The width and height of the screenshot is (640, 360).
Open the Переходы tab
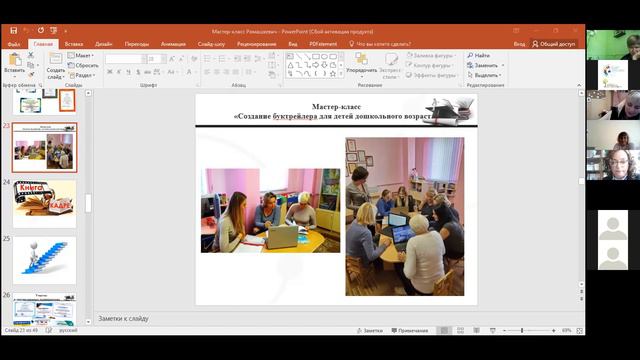click(x=137, y=44)
